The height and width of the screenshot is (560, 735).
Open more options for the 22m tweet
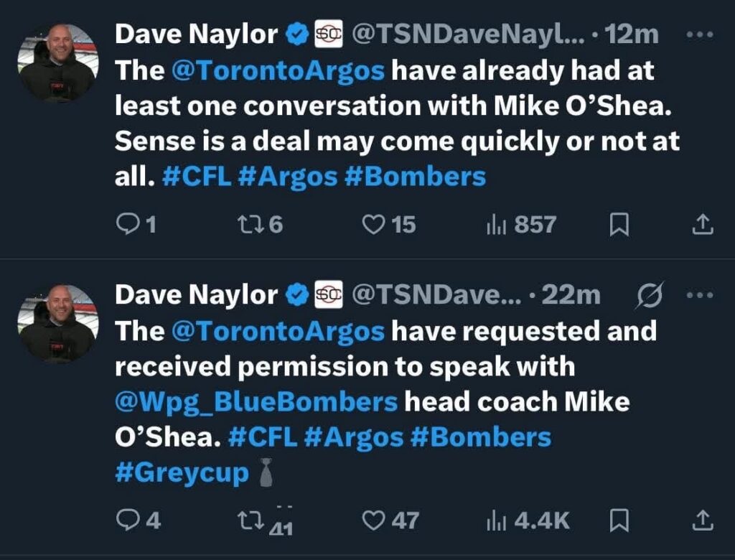(700, 294)
